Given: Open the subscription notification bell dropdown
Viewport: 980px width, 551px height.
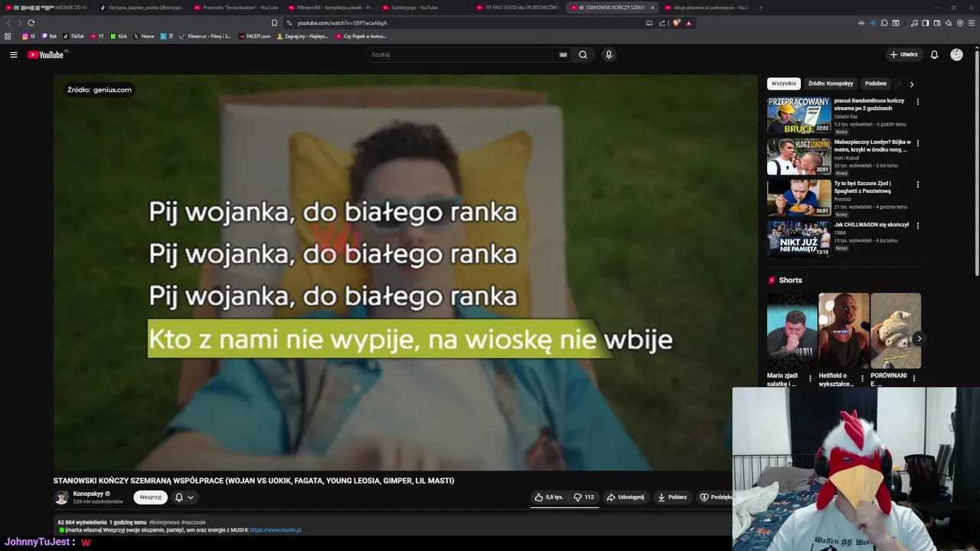Looking at the screenshot, I should (x=184, y=497).
